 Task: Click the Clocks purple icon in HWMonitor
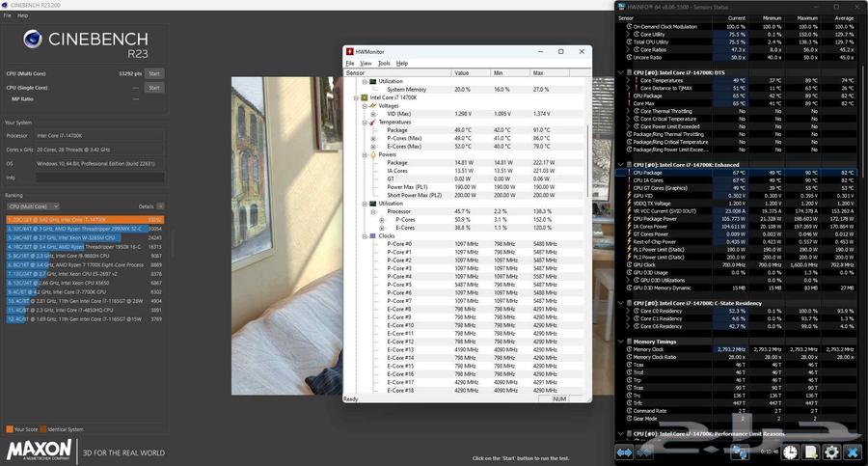coord(372,236)
